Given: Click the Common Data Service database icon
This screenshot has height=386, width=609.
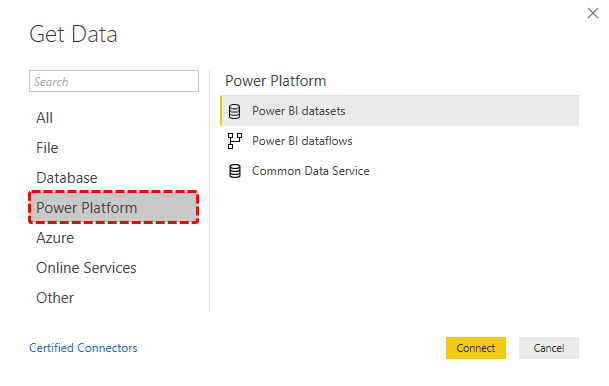Looking at the screenshot, I should (x=235, y=171).
